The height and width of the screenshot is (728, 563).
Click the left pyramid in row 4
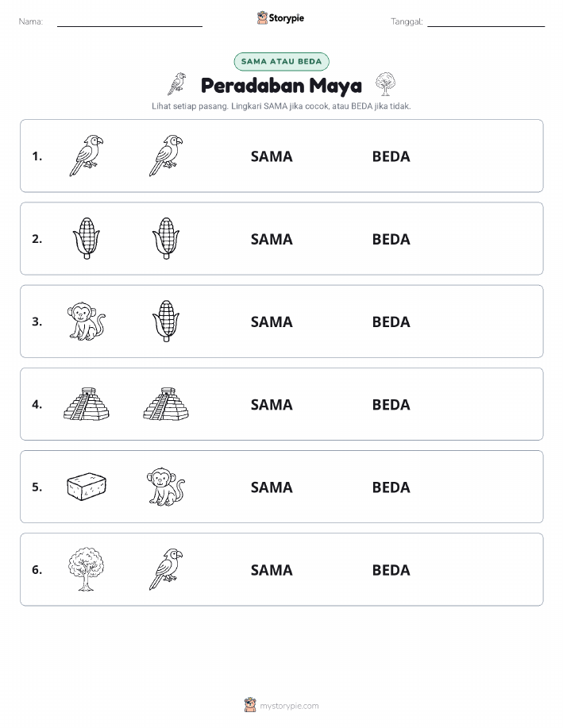87,404
